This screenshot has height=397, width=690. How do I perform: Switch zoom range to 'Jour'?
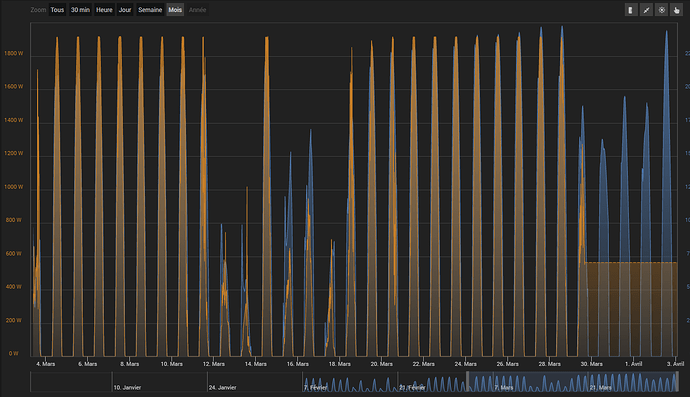(x=125, y=10)
